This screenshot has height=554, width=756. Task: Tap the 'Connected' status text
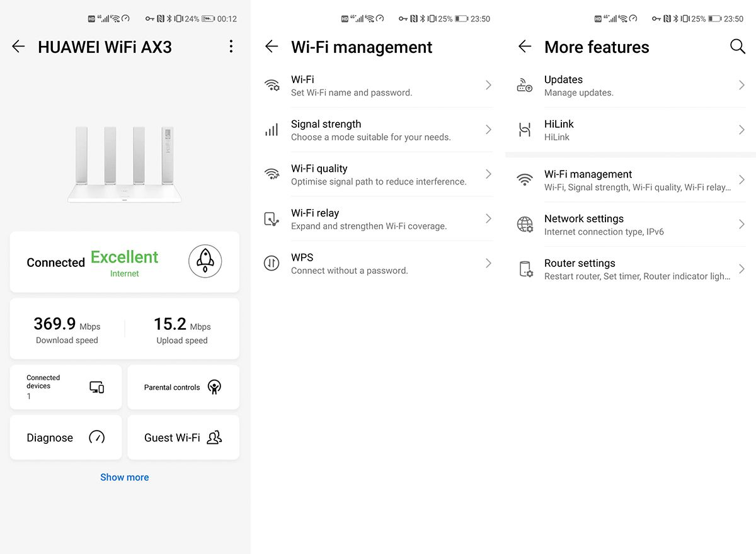pyautogui.click(x=55, y=263)
